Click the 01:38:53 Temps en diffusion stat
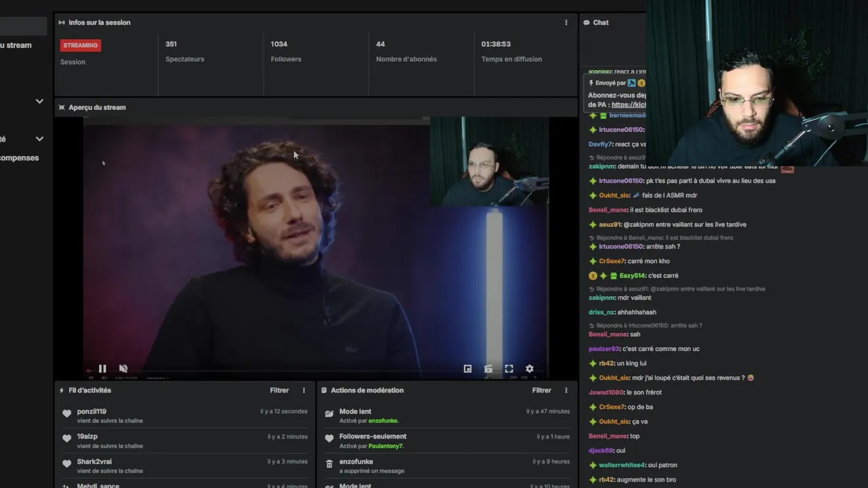Screen dimensions: 868x488 click(x=511, y=52)
